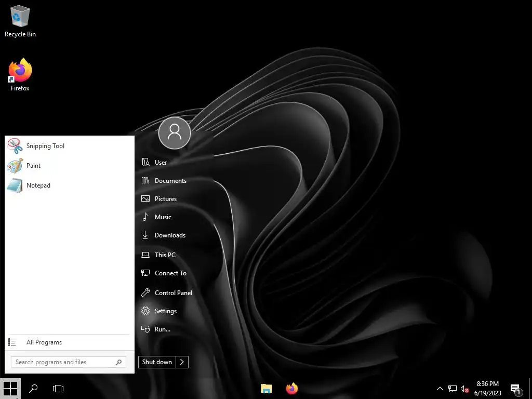Launch Paint from its palette icon
The width and height of the screenshot is (532, 399).
15,166
